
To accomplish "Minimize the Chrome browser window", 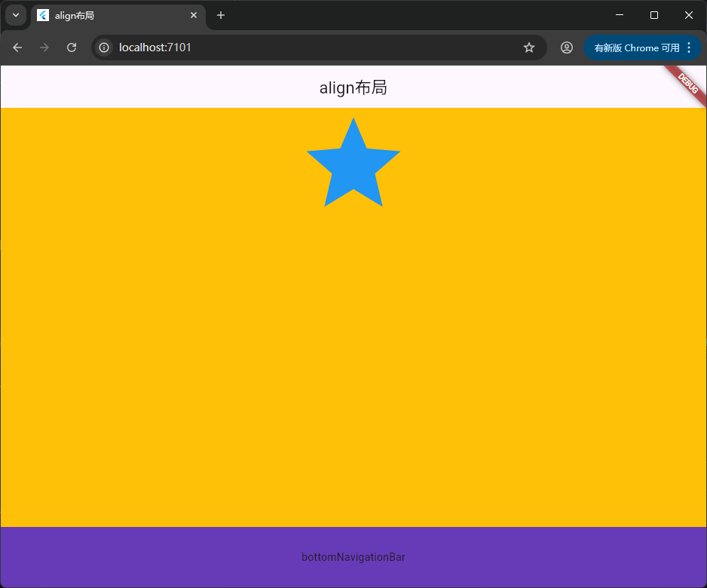I will pos(619,15).
